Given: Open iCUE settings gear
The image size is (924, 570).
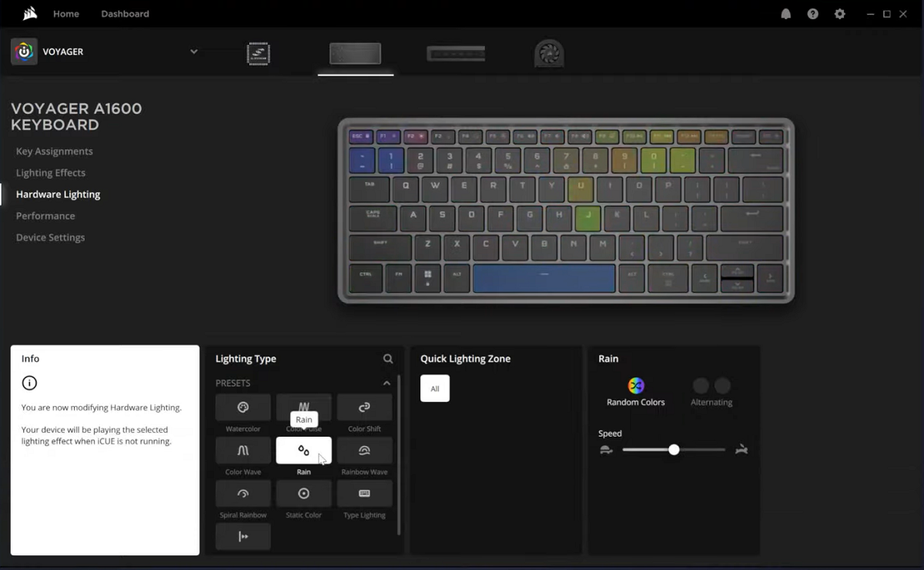Looking at the screenshot, I should 839,14.
